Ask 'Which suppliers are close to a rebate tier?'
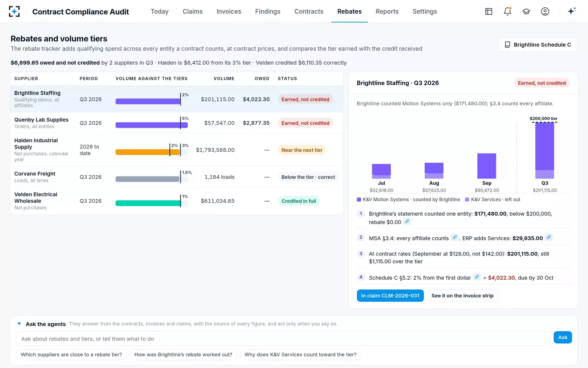 (x=71, y=355)
